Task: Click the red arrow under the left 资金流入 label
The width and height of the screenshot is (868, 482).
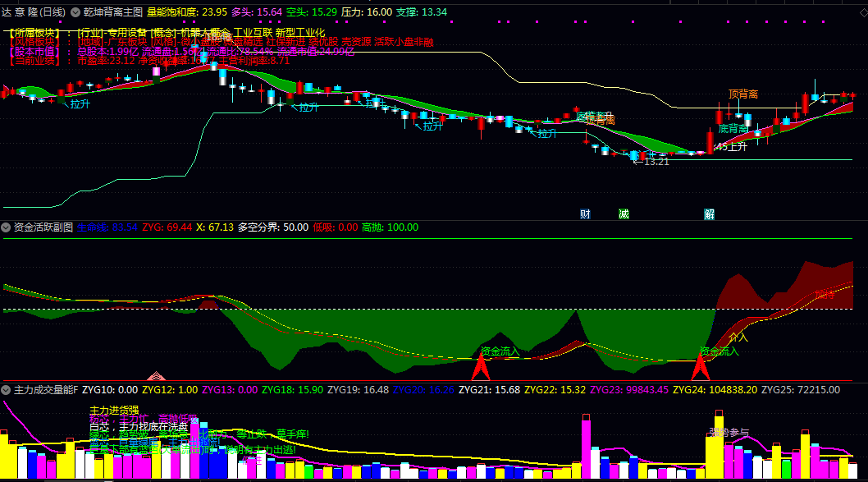Action: [481, 368]
